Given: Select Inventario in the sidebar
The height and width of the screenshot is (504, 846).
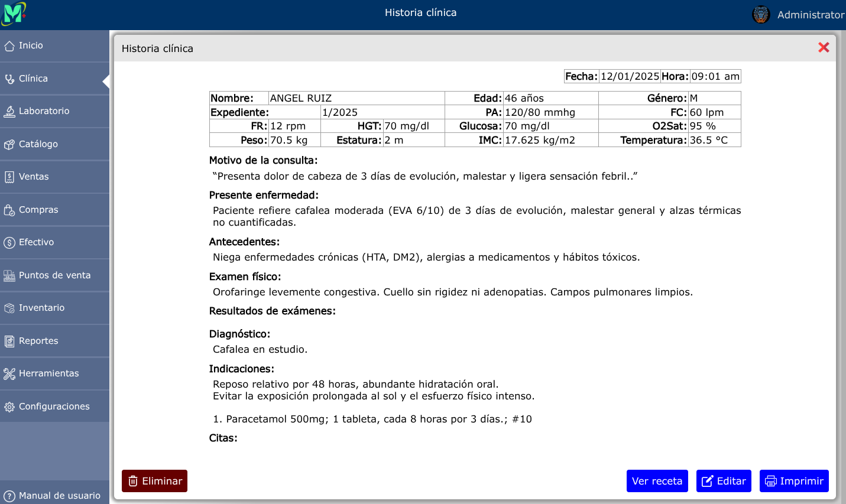Looking at the screenshot, I should [54, 308].
